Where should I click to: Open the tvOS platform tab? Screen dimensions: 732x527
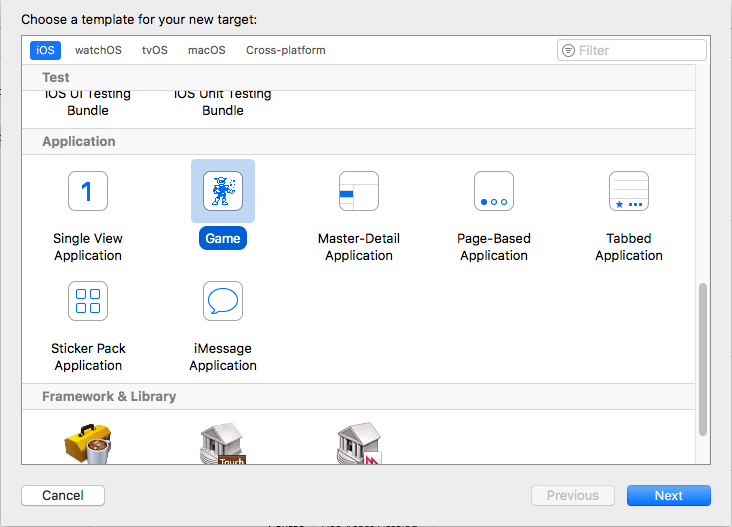tap(155, 50)
